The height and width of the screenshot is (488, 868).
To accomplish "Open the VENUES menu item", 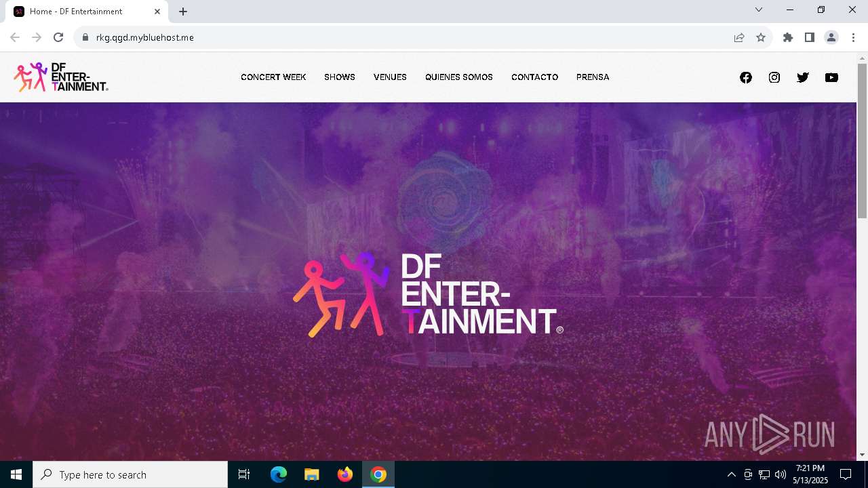I will 390,77.
